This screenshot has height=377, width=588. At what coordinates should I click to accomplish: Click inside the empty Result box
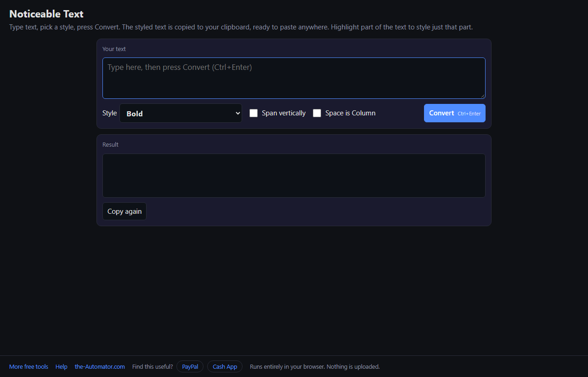[294, 176]
